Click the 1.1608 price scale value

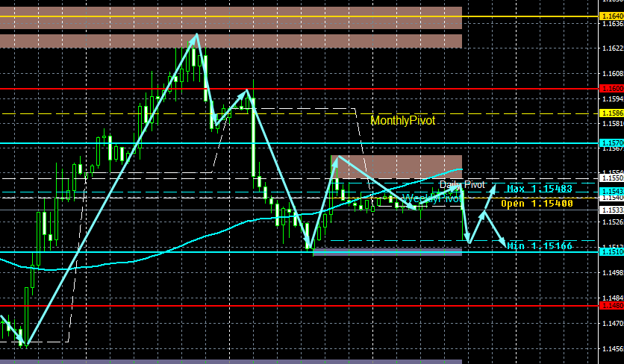(x=613, y=74)
